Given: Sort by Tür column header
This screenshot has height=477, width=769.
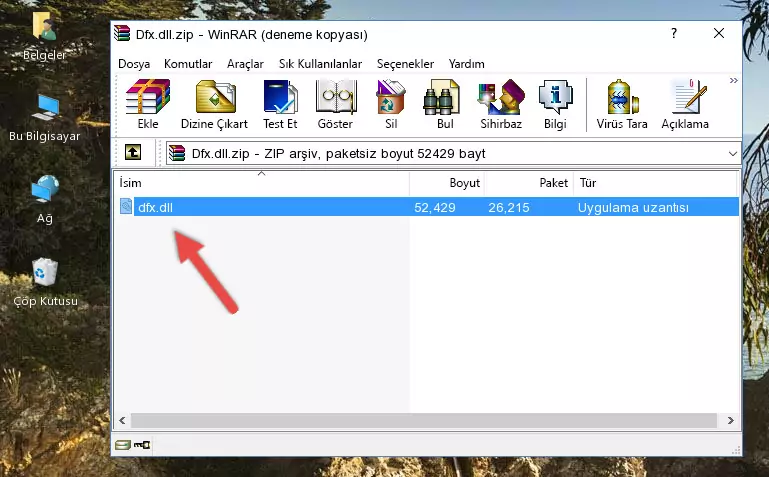Looking at the screenshot, I should coord(655,183).
